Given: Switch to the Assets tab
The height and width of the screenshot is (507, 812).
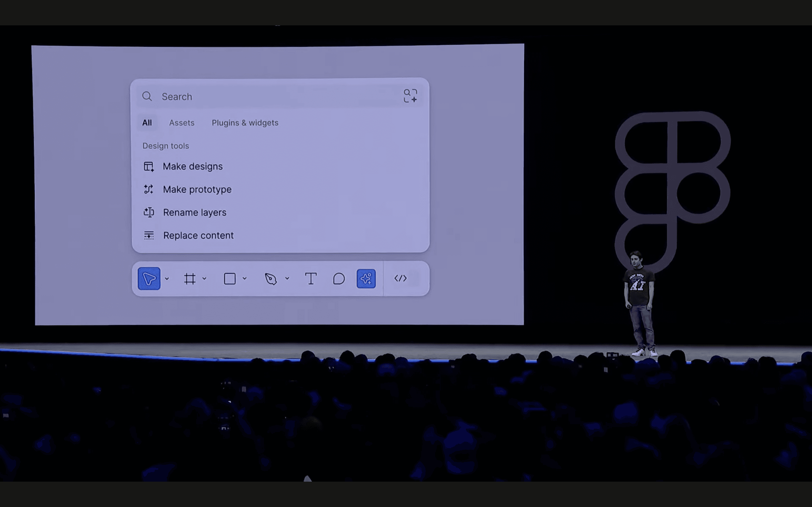Looking at the screenshot, I should [x=182, y=123].
